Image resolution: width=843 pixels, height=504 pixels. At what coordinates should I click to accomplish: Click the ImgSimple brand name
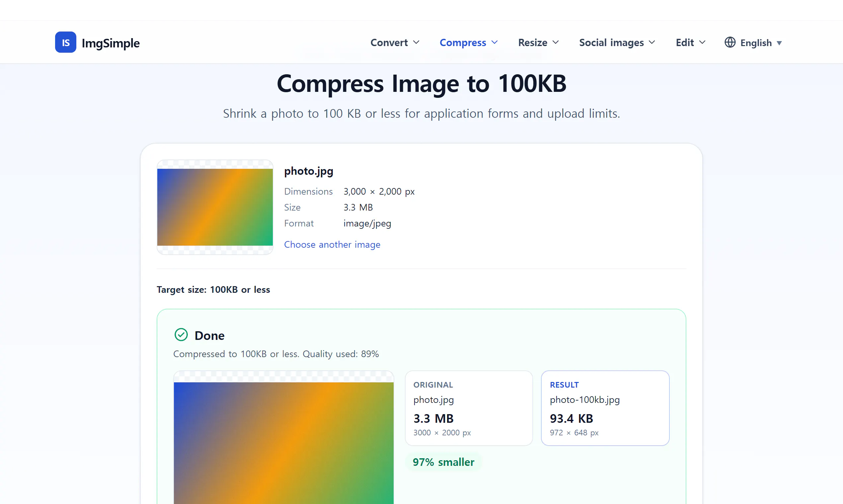point(111,43)
